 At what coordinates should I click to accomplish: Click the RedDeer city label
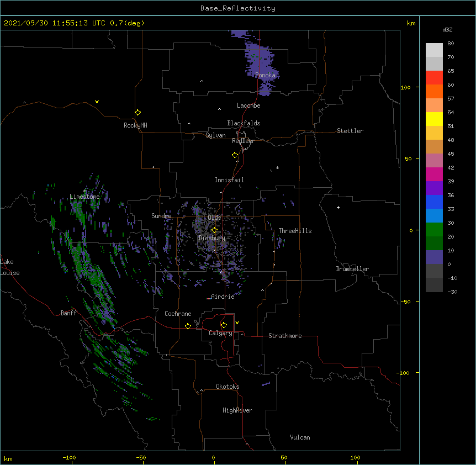coord(243,141)
